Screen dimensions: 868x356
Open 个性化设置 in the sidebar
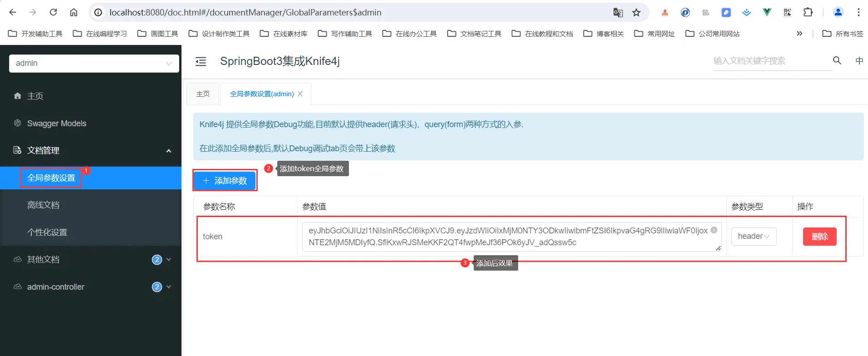[91, 232]
